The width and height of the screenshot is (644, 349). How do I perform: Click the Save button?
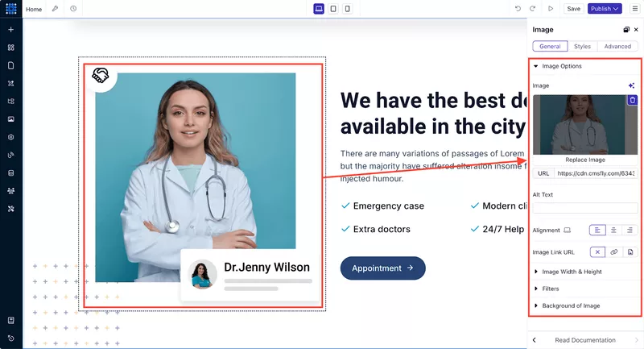tap(573, 9)
